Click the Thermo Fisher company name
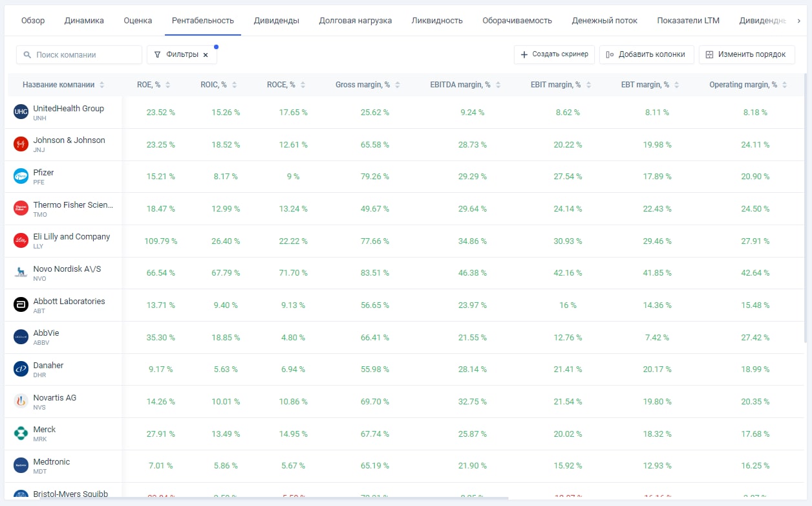The width and height of the screenshot is (812, 506). click(x=73, y=205)
